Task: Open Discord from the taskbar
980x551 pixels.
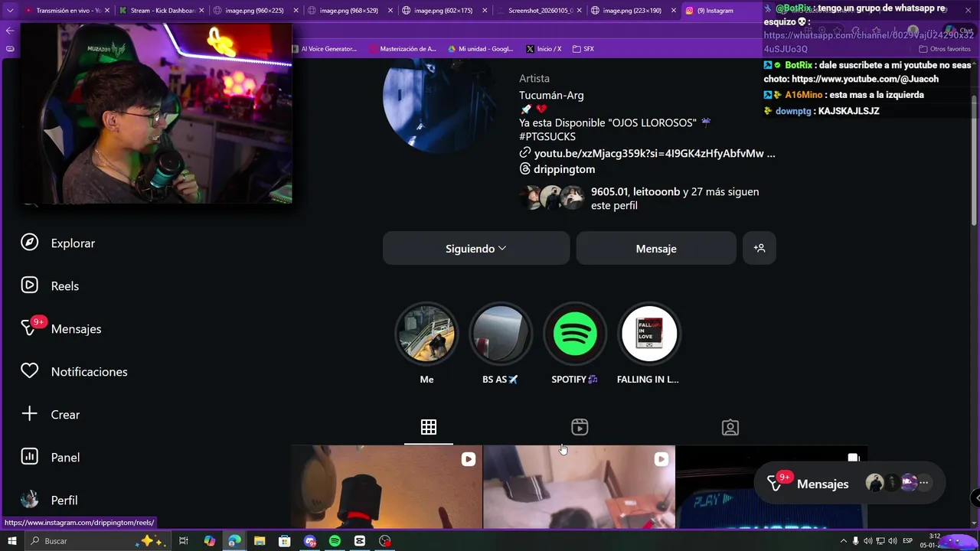Action: point(310,541)
